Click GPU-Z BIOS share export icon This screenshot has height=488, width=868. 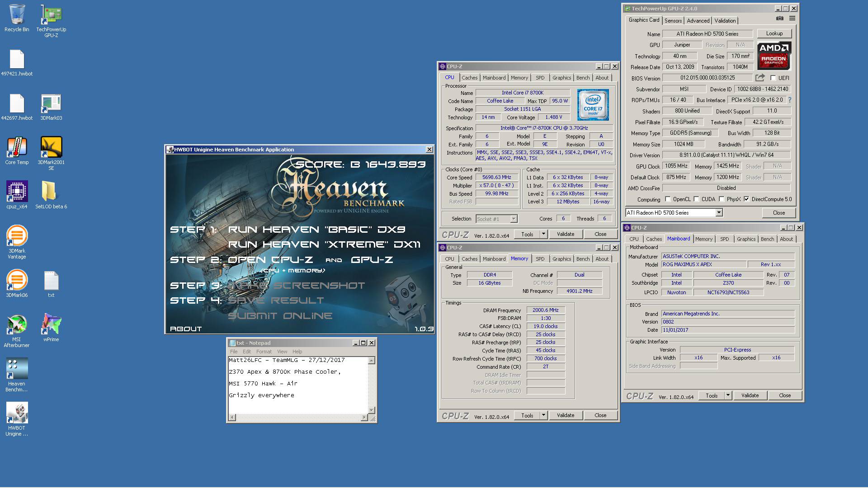coord(760,78)
